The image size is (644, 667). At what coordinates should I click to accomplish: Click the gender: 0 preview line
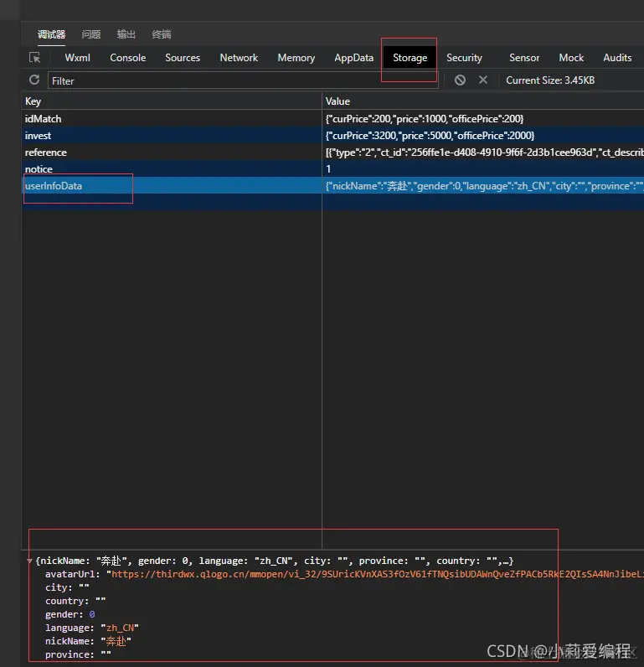click(70, 614)
